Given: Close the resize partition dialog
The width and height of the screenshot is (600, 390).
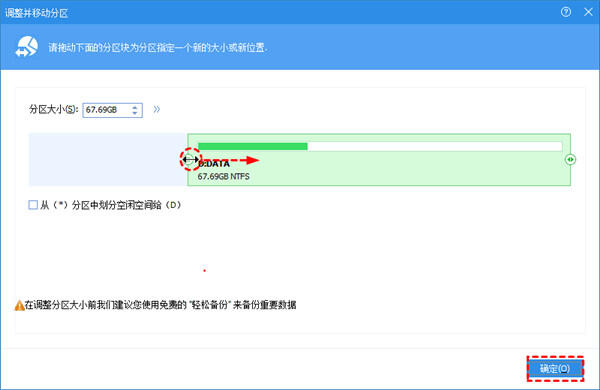Looking at the screenshot, I should point(588,12).
